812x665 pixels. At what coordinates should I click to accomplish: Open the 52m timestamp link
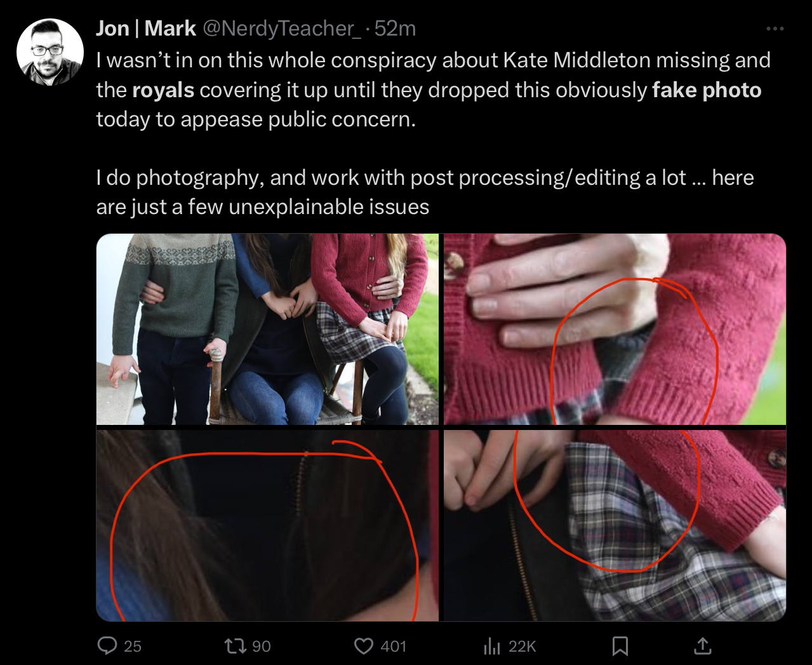coord(395,29)
